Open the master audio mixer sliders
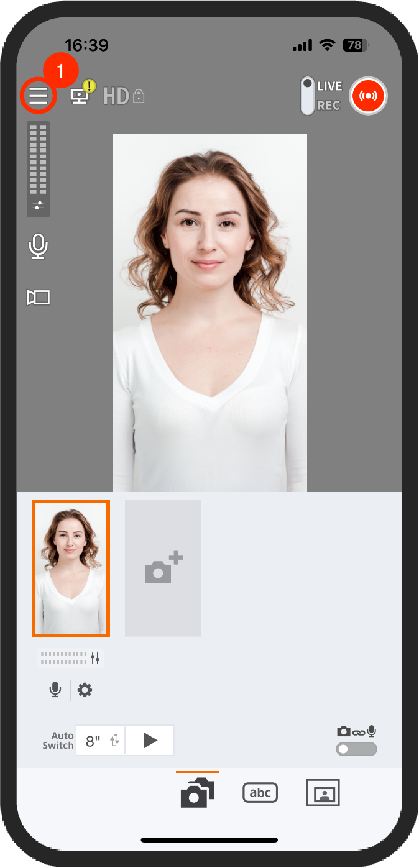419x868 pixels. [39, 205]
